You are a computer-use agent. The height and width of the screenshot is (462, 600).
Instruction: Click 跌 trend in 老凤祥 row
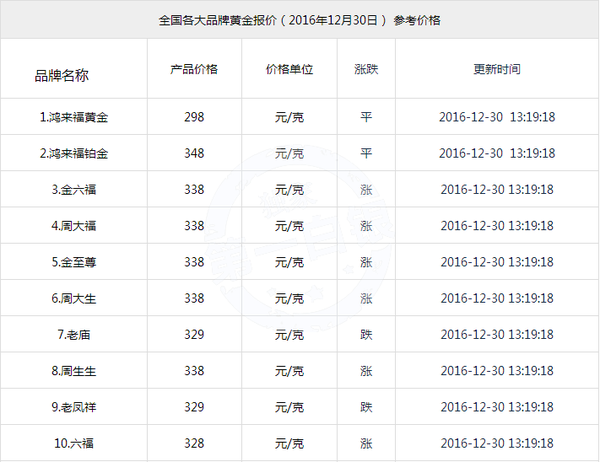(366, 407)
